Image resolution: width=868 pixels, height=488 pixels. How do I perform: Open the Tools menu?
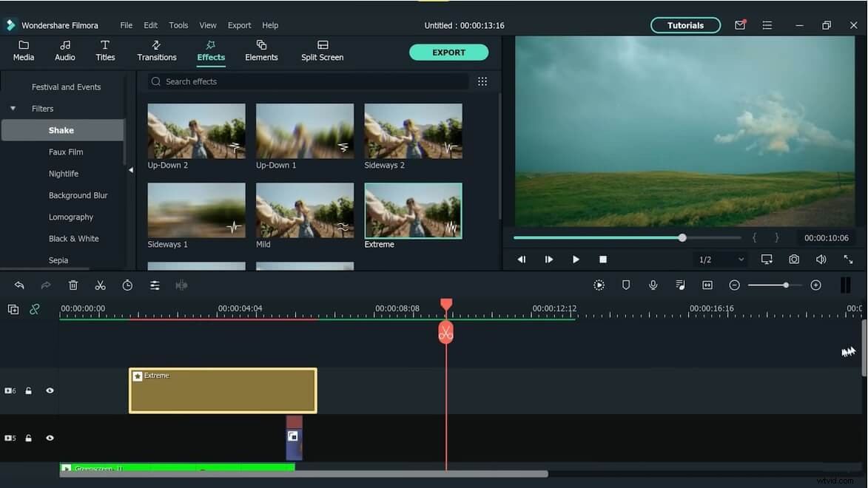(178, 25)
